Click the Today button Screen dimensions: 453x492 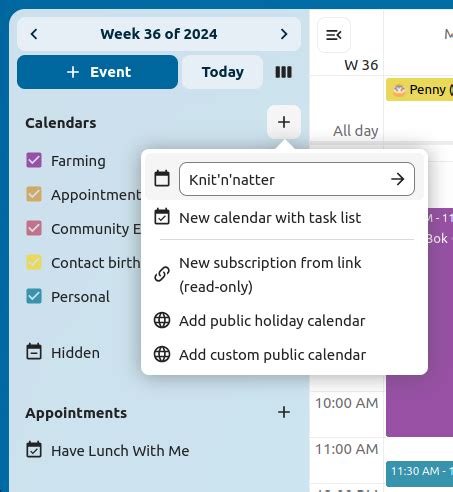coord(223,72)
